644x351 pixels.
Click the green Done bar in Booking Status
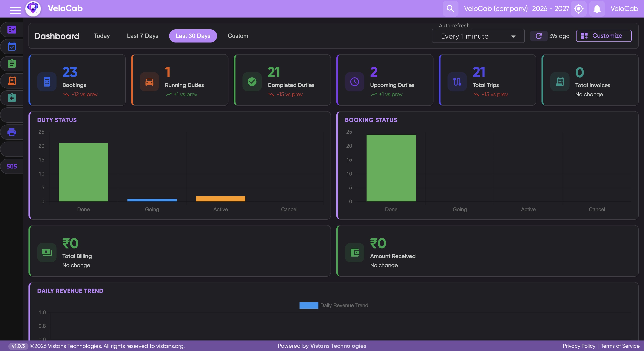pos(391,168)
